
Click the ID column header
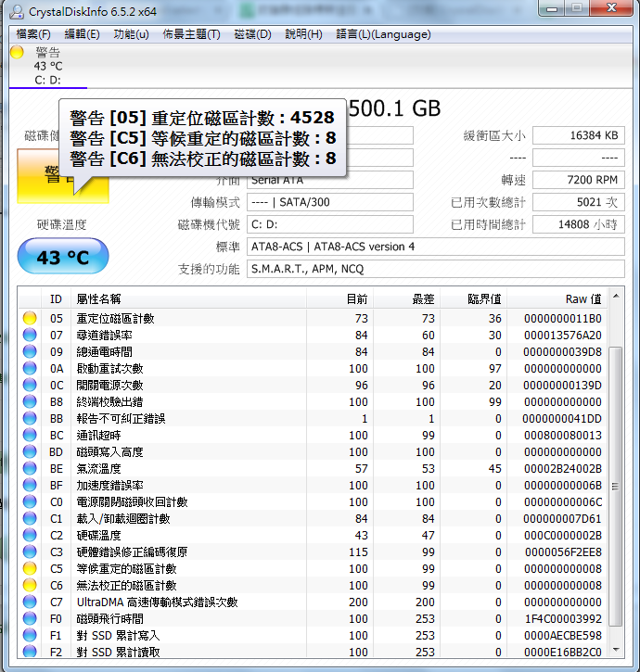pos(57,298)
